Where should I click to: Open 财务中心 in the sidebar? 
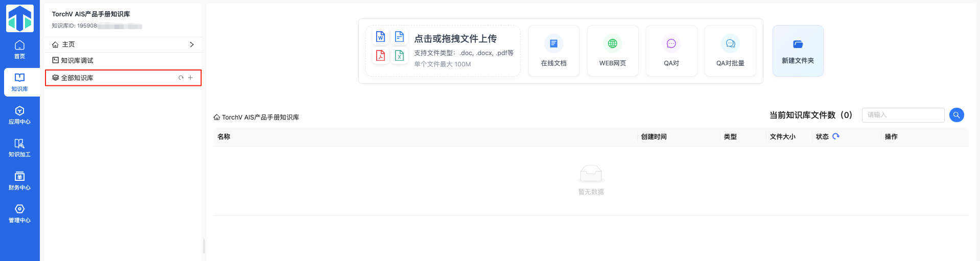pos(19,181)
